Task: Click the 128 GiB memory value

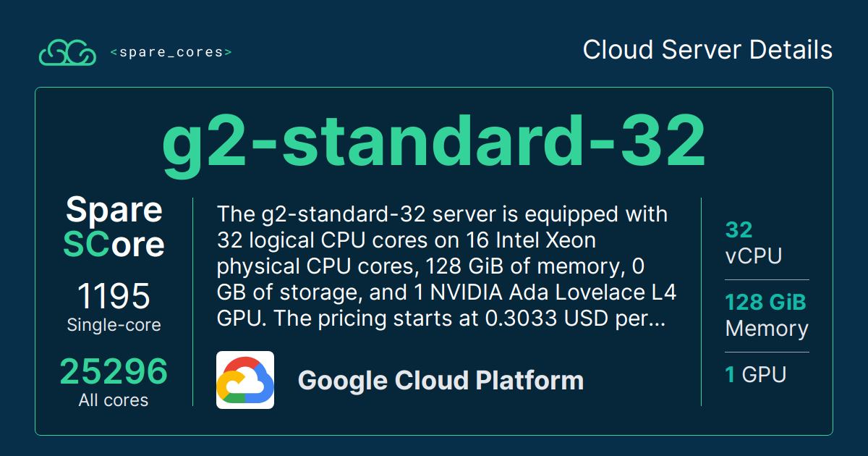Action: coord(765,302)
